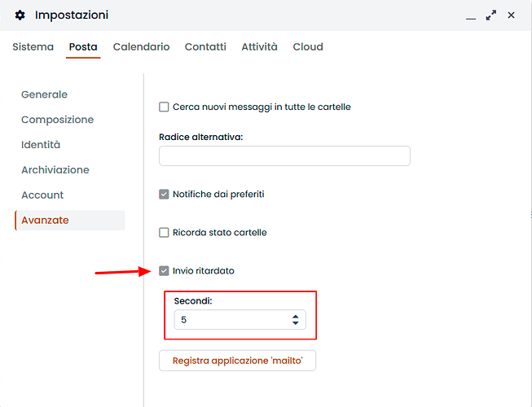The width and height of the screenshot is (532, 407).
Task: Select the Cloud tab
Action: coord(308,47)
